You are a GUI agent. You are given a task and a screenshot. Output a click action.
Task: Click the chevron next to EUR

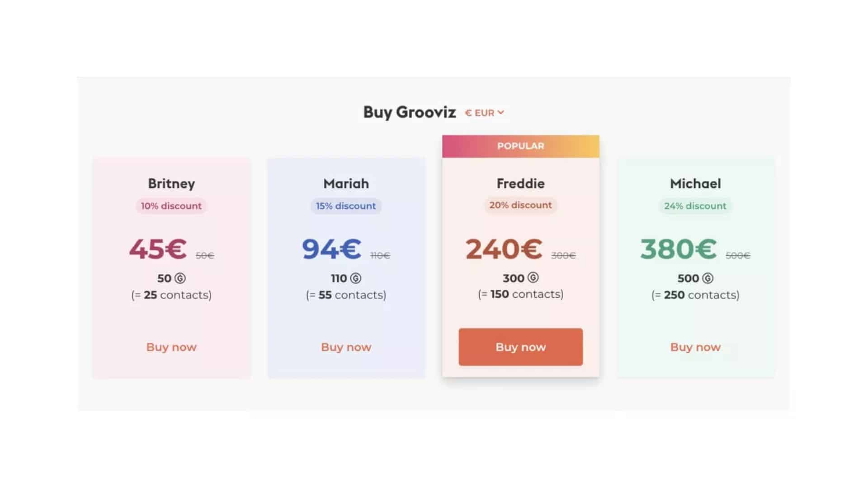500,113
